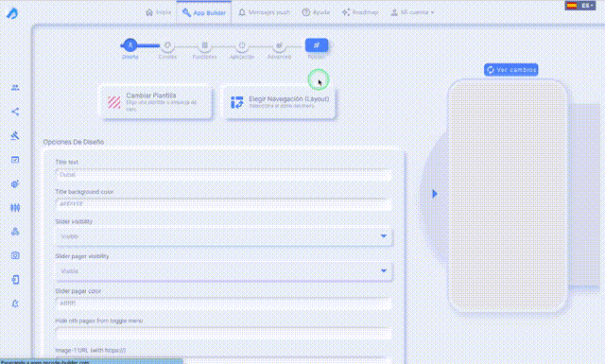Click the app logo in top-left corner
The width and height of the screenshot is (605, 364).
point(12,13)
